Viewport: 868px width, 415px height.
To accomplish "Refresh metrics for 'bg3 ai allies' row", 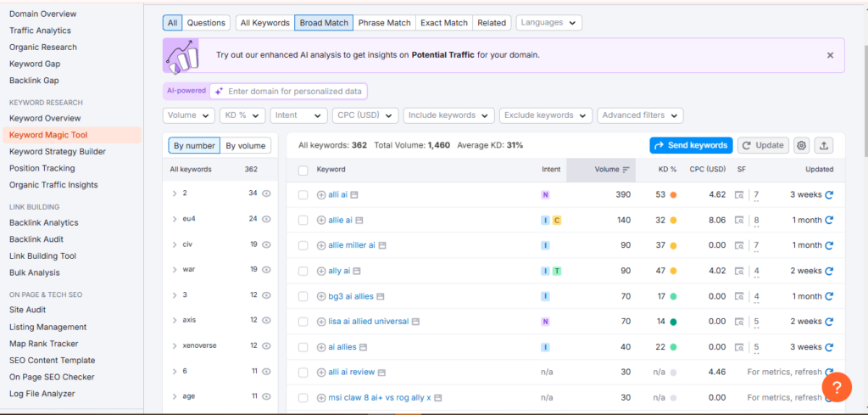I will [829, 296].
